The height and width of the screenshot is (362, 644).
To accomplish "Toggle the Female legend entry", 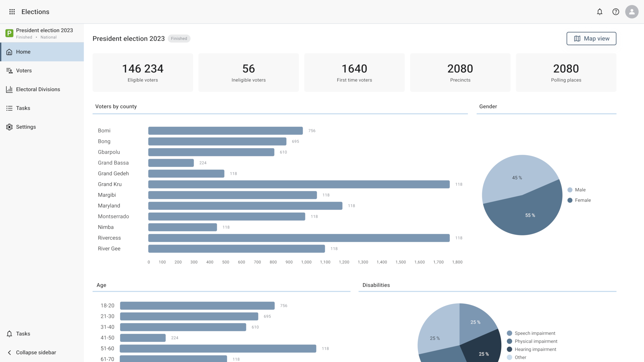I will click(583, 200).
